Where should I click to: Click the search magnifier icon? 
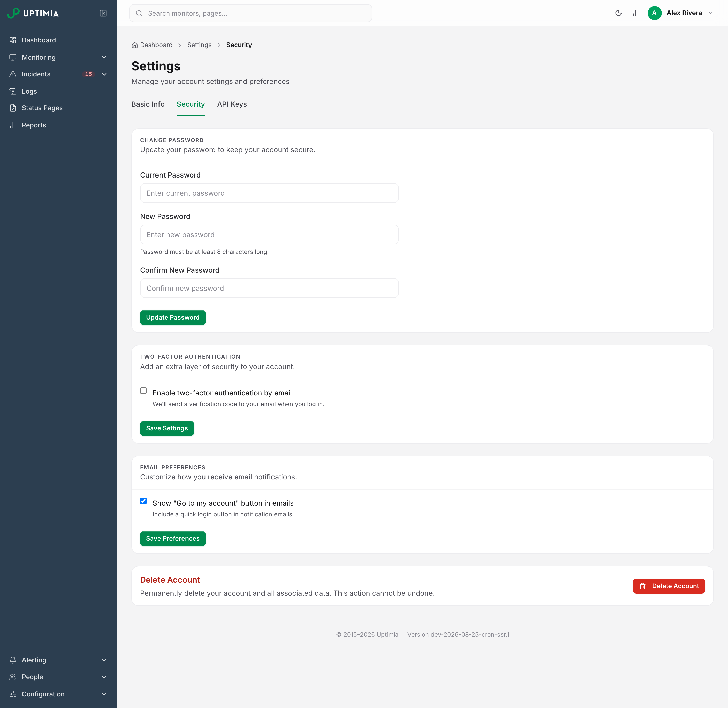pos(139,13)
